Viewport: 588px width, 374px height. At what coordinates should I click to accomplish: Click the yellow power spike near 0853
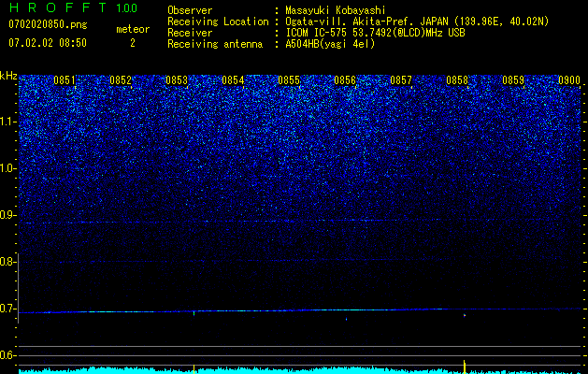[x=194, y=368]
